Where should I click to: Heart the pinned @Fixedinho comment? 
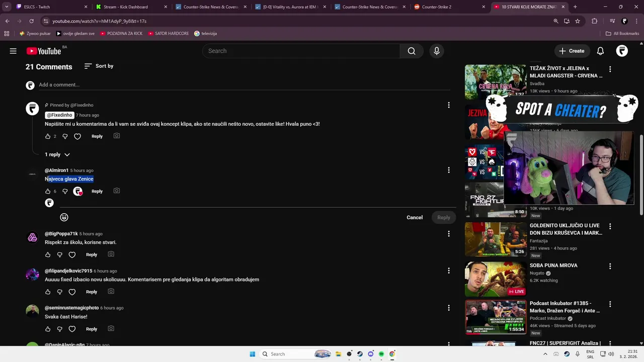(77, 136)
